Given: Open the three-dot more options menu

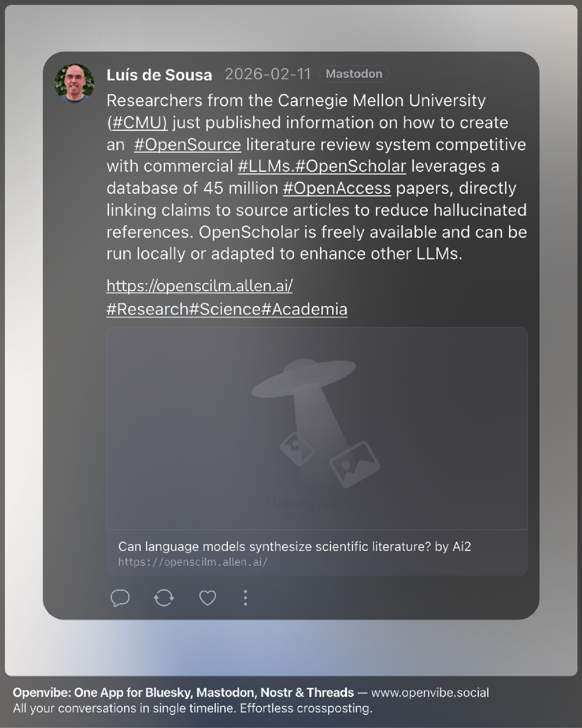Looking at the screenshot, I should (x=245, y=598).
